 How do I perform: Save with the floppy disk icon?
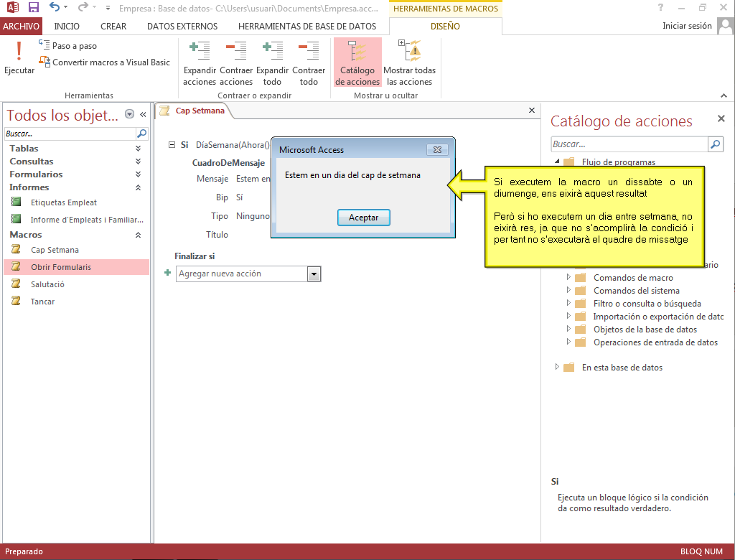click(33, 7)
